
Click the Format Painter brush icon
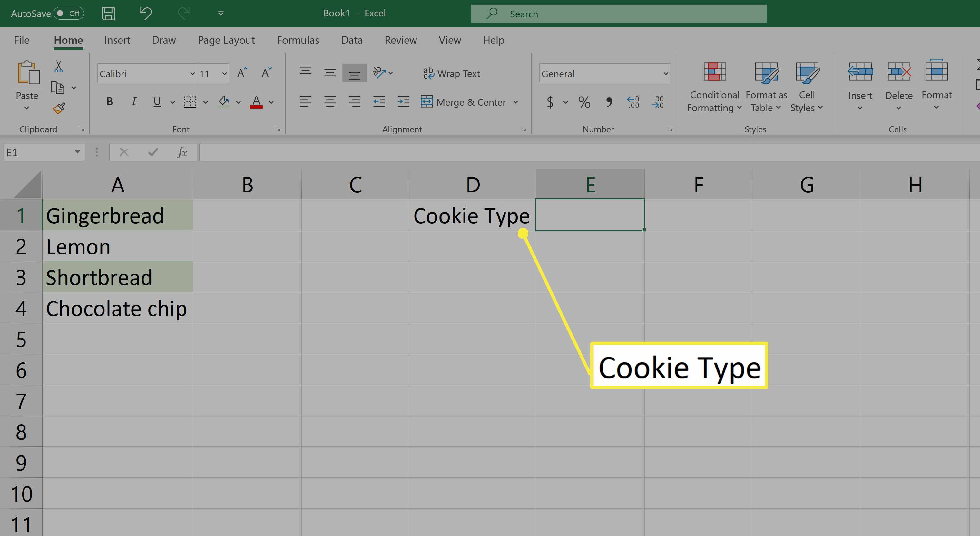coord(59,108)
